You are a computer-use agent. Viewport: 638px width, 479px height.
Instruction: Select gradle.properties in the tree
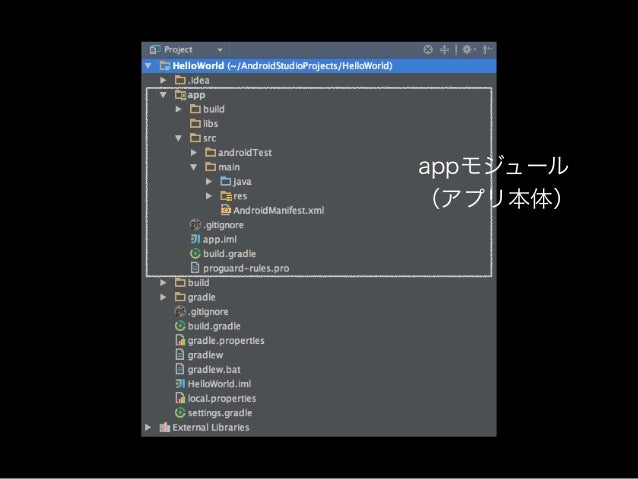pyautogui.click(x=220, y=340)
